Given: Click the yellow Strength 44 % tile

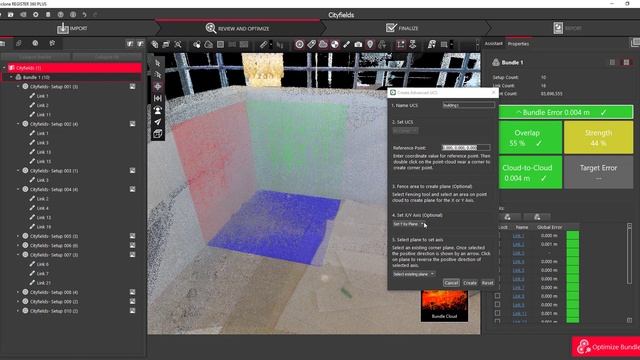Looking at the screenshot, I should (598, 138).
